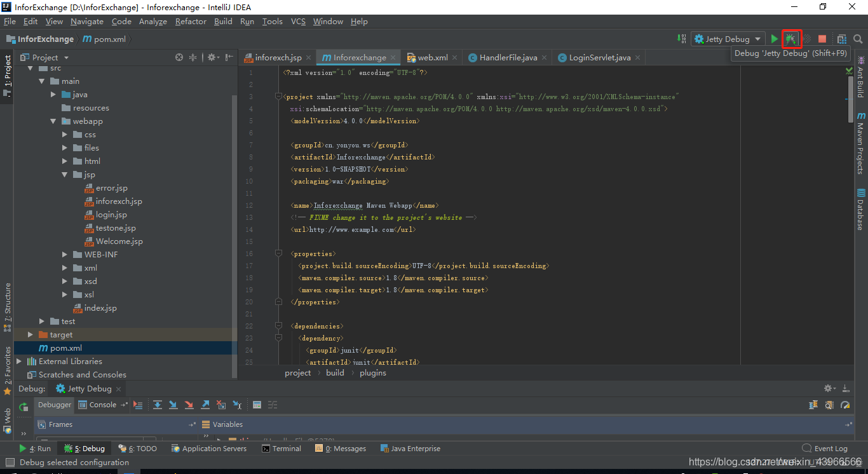868x474 pixels.
Task: Collapse the jsp folder
Action: 65,175
